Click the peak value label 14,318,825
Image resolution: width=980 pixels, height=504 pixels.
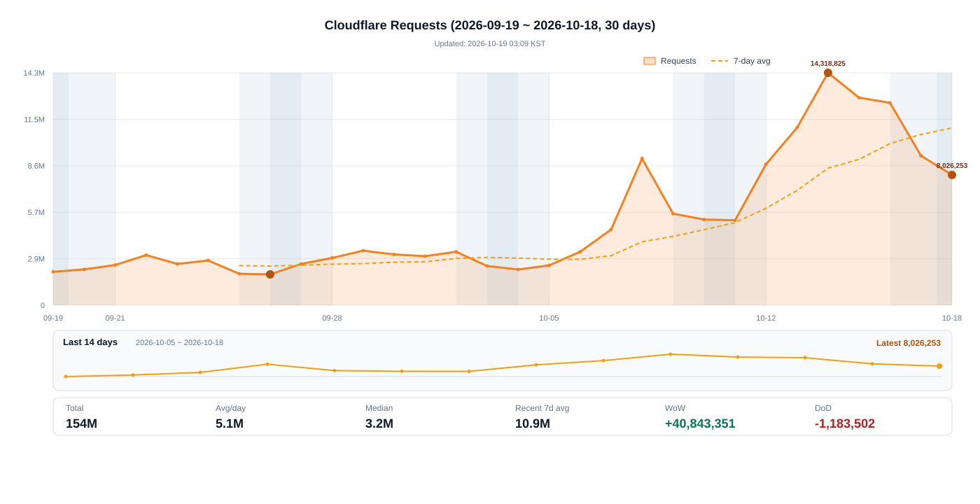coord(828,64)
